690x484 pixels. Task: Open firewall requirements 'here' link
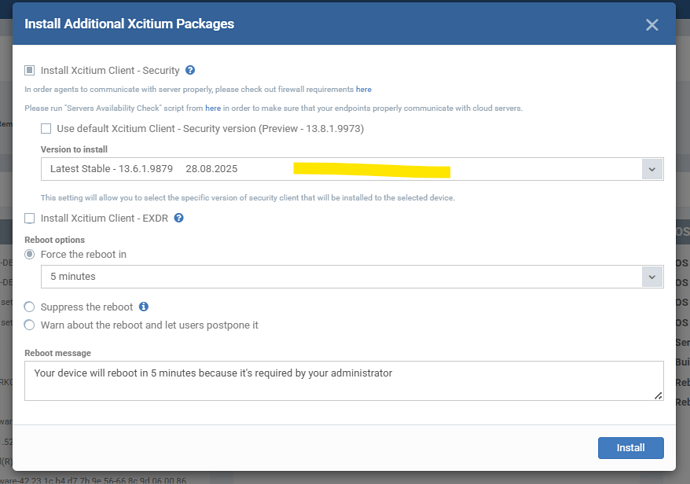tap(363, 89)
